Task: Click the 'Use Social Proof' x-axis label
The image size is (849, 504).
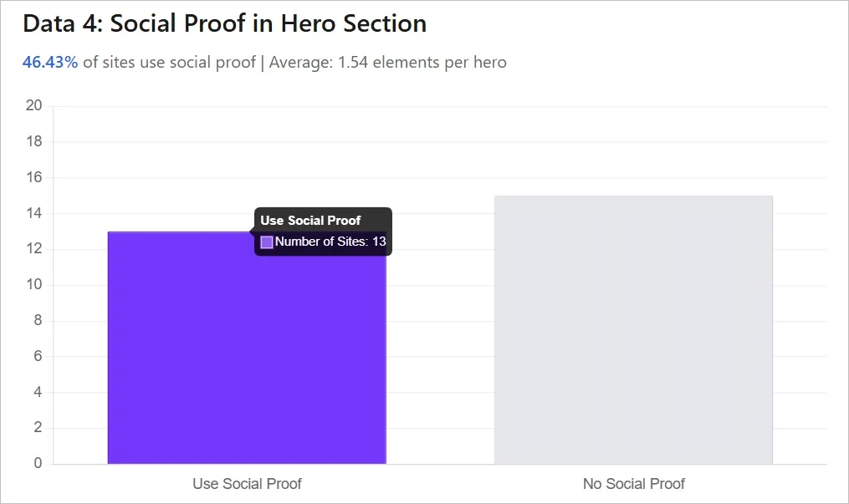Action: pyautogui.click(x=247, y=484)
